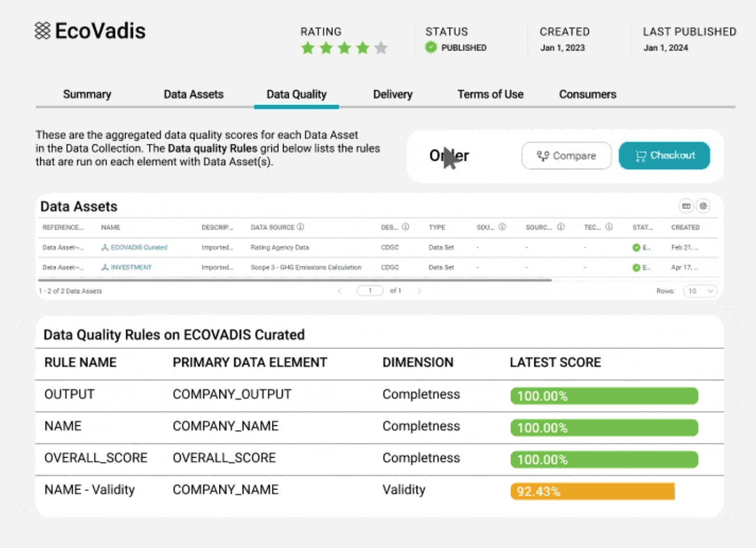756x548 pixels.
Task: Click the page number input field
Action: (369, 291)
